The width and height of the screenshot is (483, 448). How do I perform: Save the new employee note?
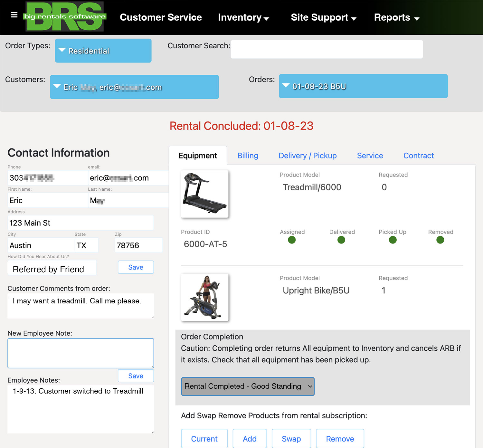(136, 376)
